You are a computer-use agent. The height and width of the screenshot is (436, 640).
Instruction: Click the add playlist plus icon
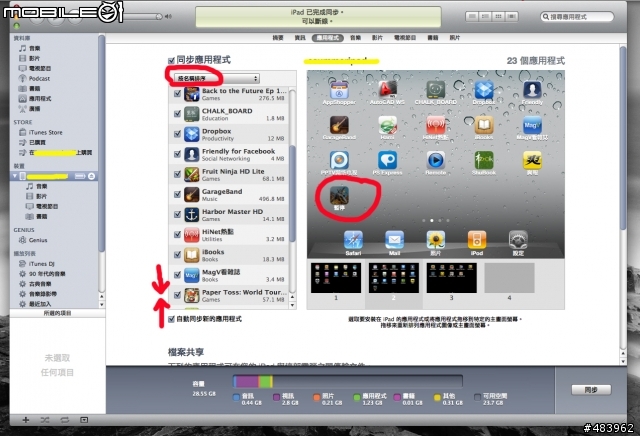25,420
